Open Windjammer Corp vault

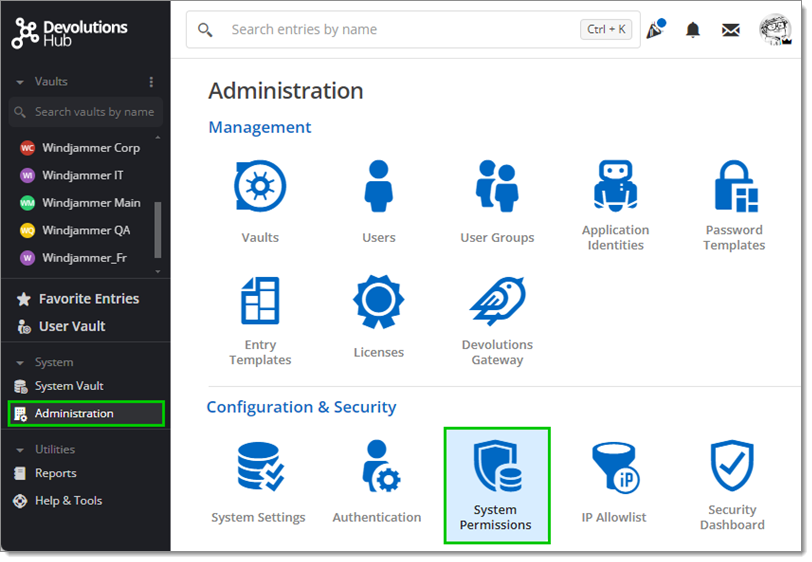coord(80,148)
